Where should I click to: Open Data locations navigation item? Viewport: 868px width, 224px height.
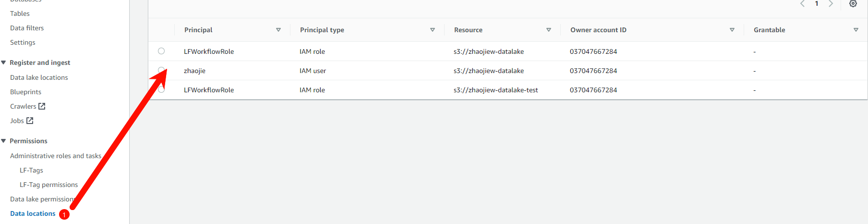coord(33,213)
